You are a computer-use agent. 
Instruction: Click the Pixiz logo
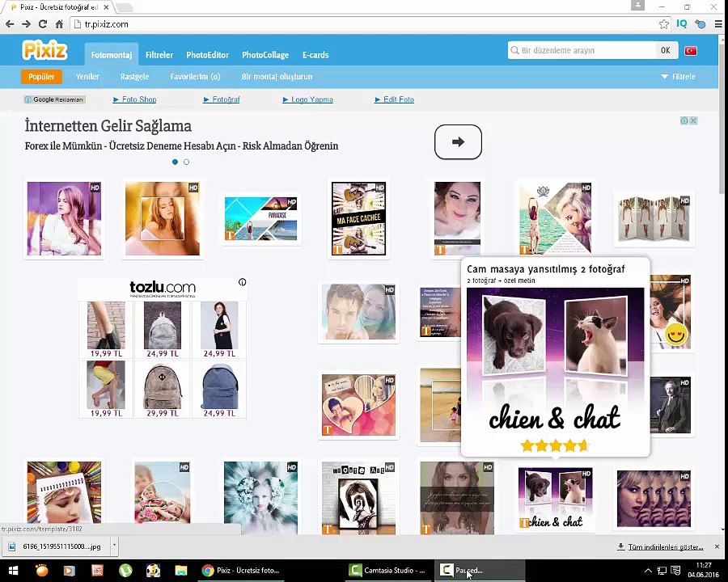point(44,50)
